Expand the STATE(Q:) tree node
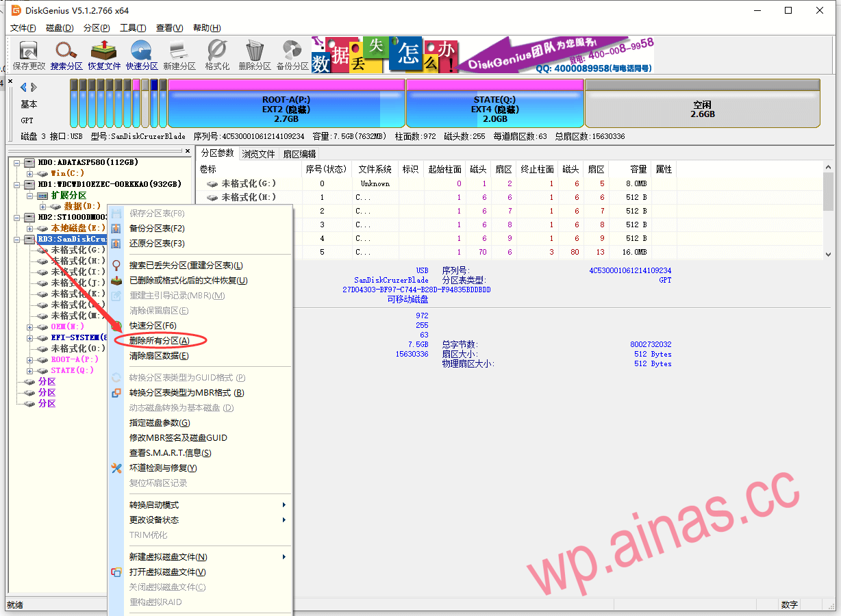841x616 pixels. 29,371
